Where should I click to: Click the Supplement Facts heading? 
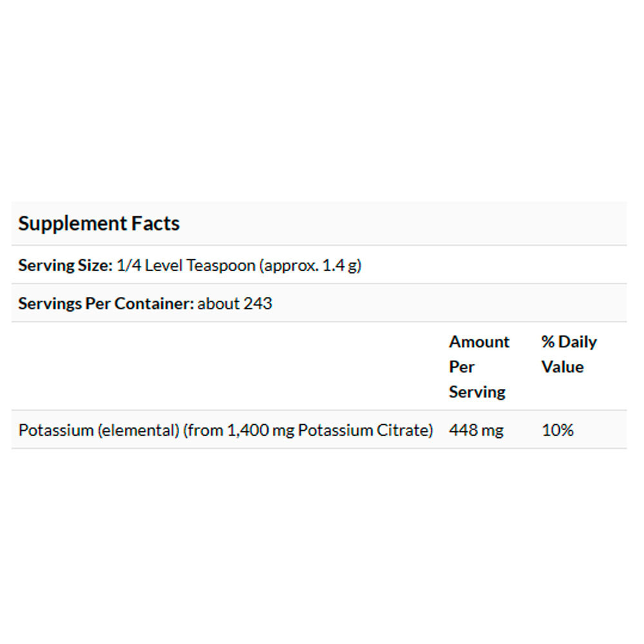click(x=99, y=224)
